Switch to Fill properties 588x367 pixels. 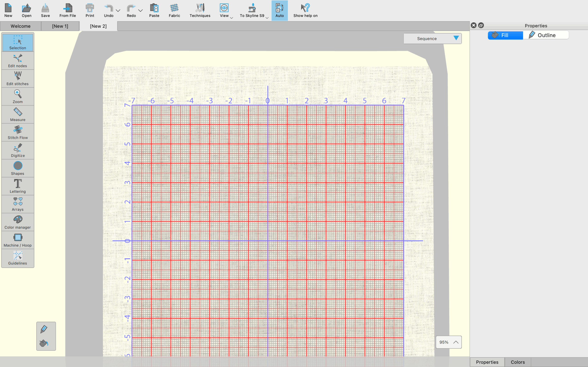coord(505,35)
